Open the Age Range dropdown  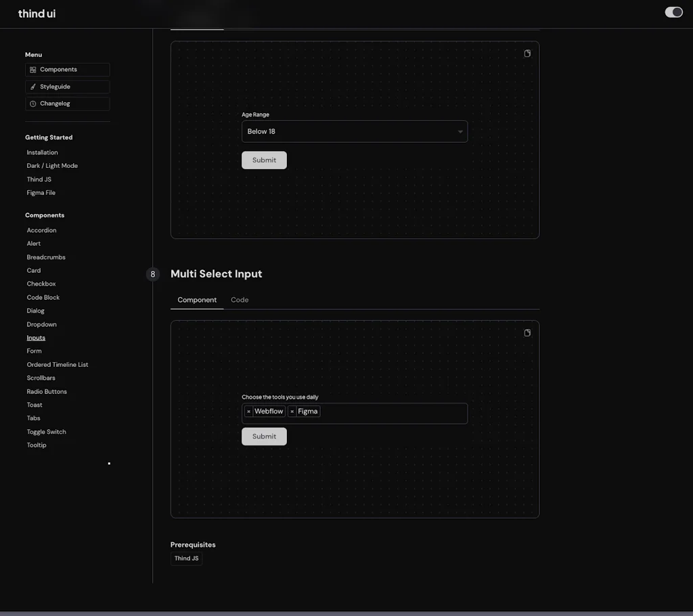click(x=355, y=131)
